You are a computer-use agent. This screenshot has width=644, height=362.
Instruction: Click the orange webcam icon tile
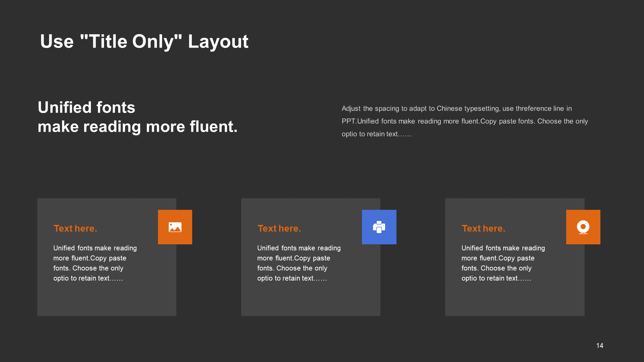[x=583, y=227]
